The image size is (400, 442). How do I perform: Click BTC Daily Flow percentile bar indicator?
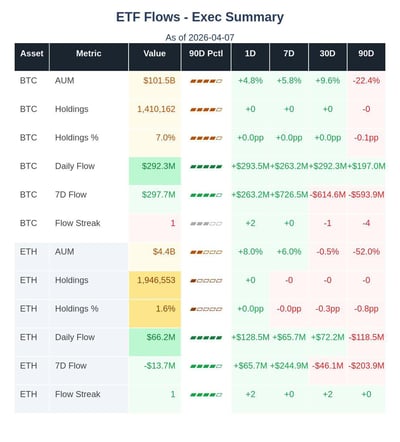206,166
